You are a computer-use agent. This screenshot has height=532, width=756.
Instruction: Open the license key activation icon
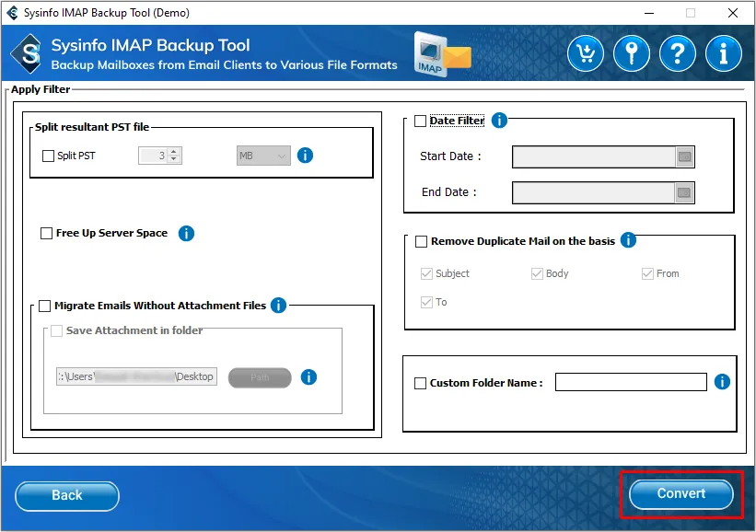click(x=632, y=54)
